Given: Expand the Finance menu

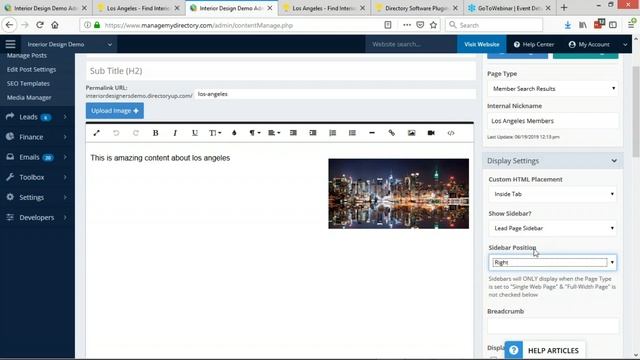Looking at the screenshot, I should coord(37,137).
